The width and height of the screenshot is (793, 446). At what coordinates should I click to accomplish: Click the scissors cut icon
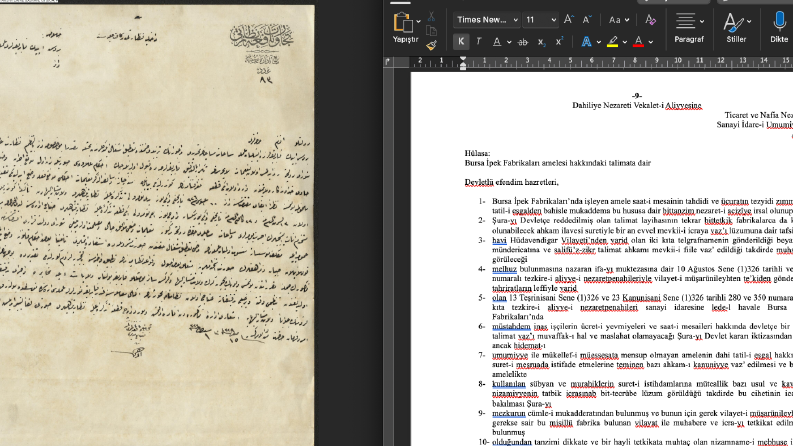coord(431,17)
